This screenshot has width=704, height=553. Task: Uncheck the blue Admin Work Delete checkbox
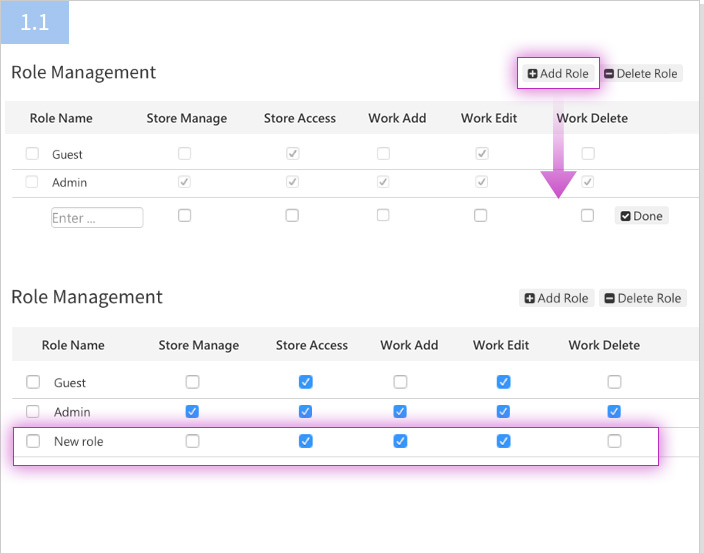point(614,411)
